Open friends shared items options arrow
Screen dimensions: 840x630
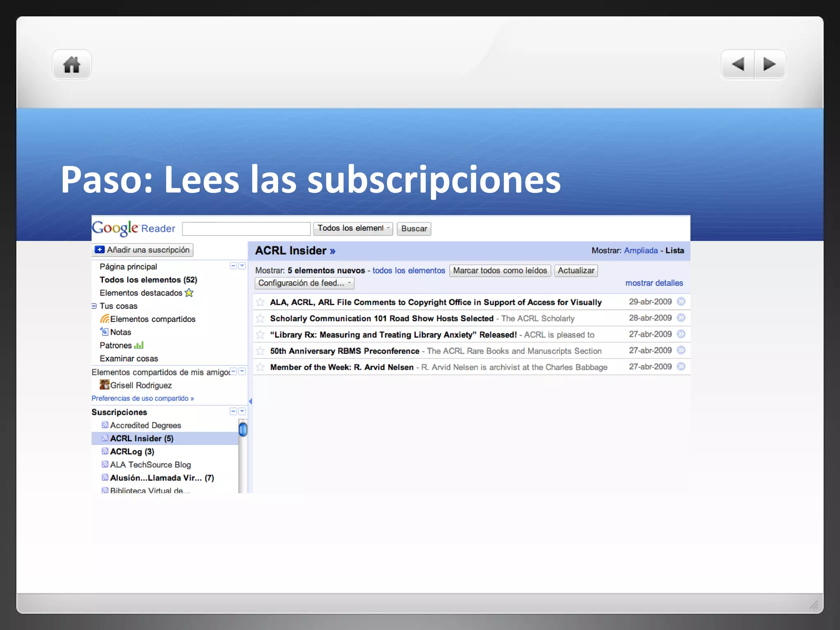(x=242, y=371)
